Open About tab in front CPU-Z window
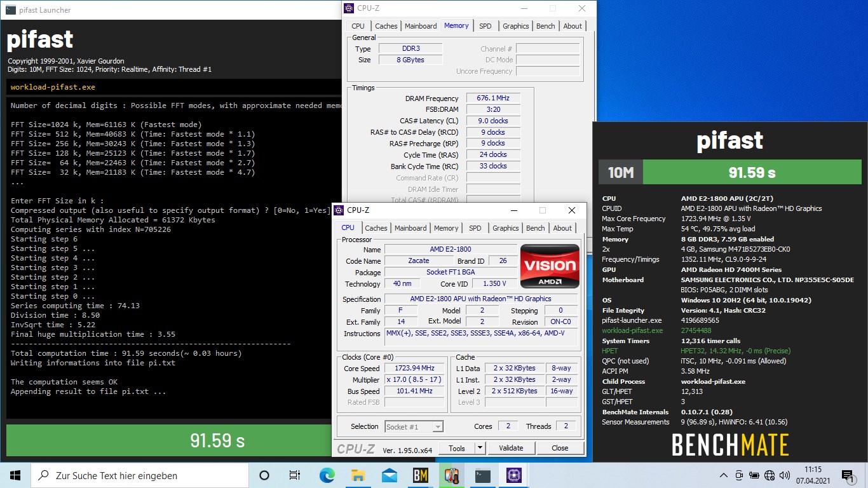 coord(562,228)
